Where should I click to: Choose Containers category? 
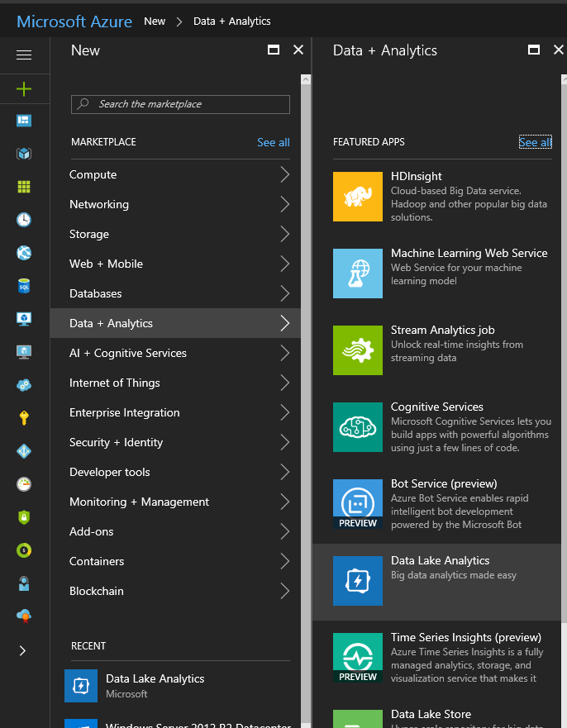[175, 561]
